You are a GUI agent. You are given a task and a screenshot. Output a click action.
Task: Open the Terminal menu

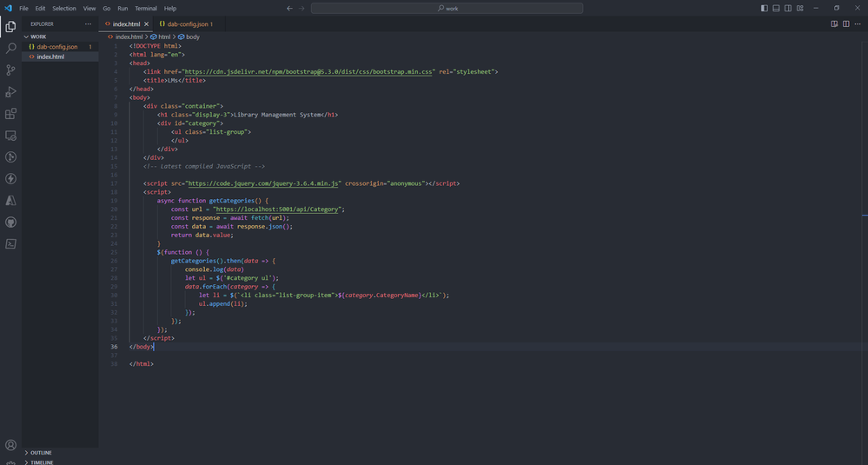pos(146,9)
